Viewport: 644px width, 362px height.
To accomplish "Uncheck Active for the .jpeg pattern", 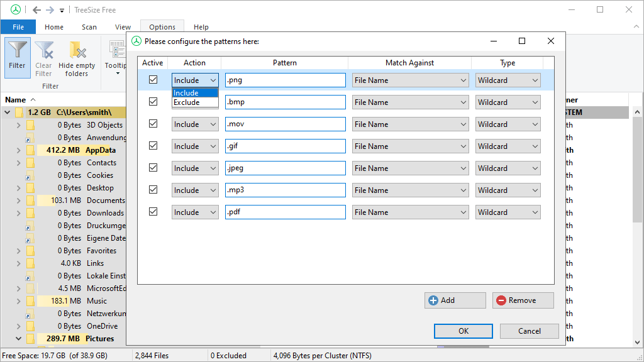I will click(153, 167).
